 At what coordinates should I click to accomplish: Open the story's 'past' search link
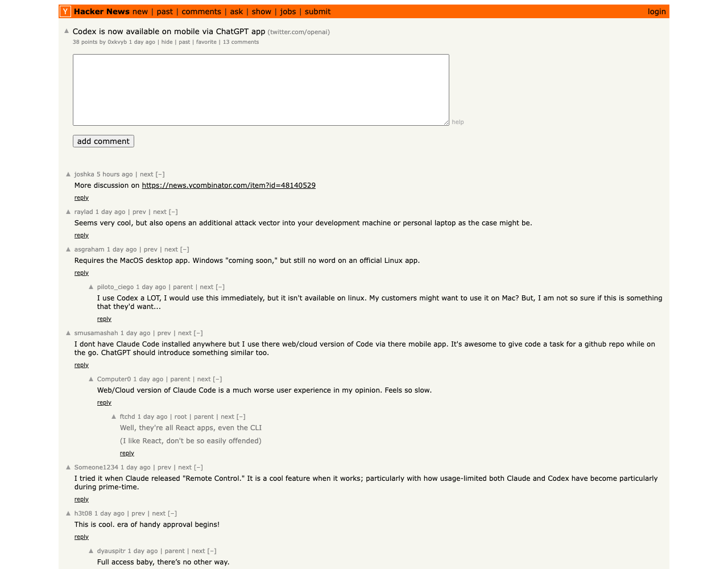(x=184, y=42)
